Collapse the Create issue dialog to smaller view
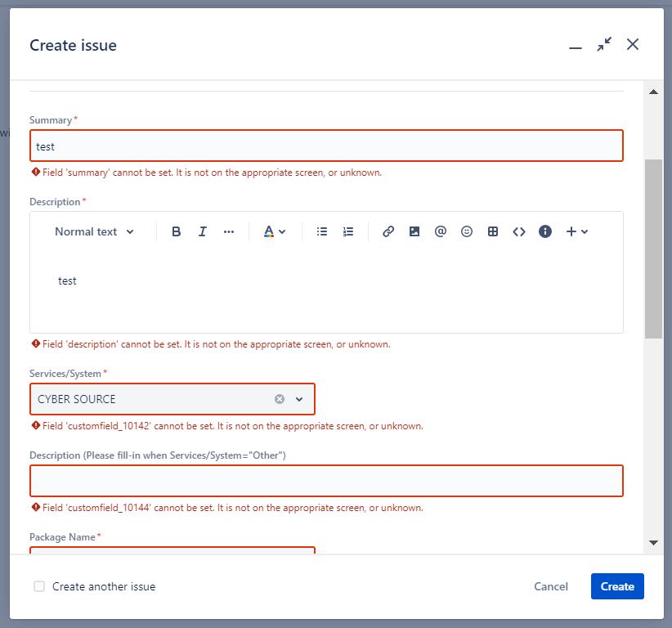This screenshot has height=628, width=672. (x=604, y=44)
